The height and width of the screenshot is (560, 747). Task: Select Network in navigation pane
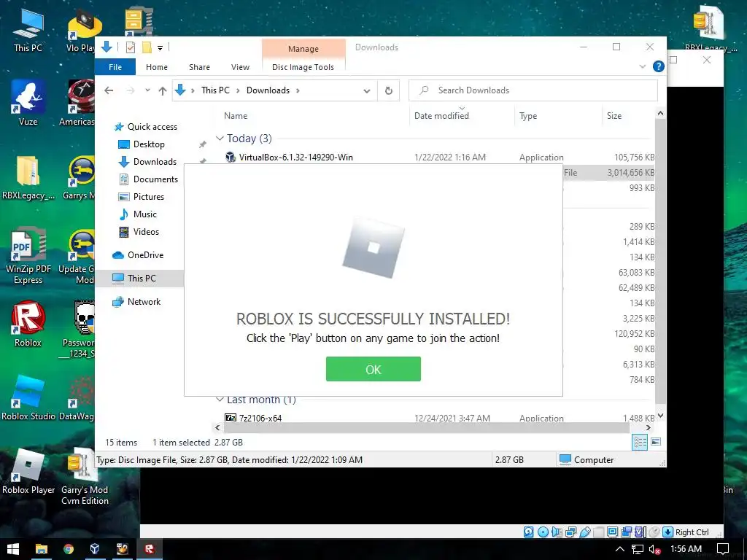pyautogui.click(x=144, y=302)
